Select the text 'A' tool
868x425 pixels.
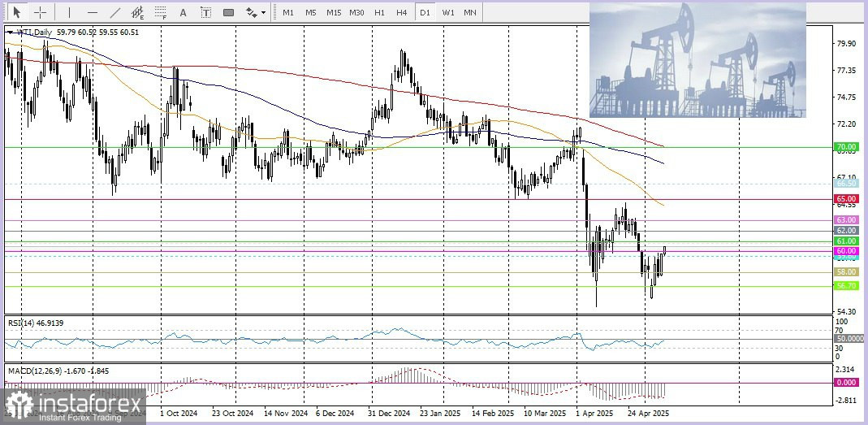coord(184,11)
